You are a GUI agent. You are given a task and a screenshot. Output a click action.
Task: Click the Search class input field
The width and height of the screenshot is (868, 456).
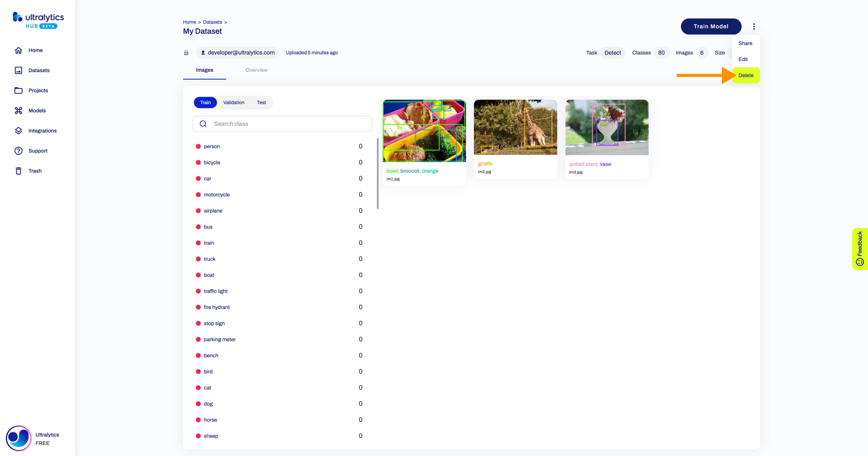pyautogui.click(x=282, y=123)
